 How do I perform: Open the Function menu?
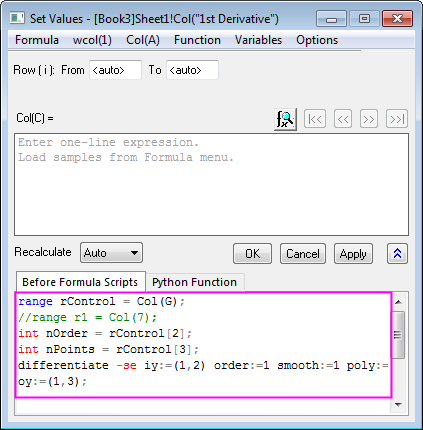pos(197,40)
